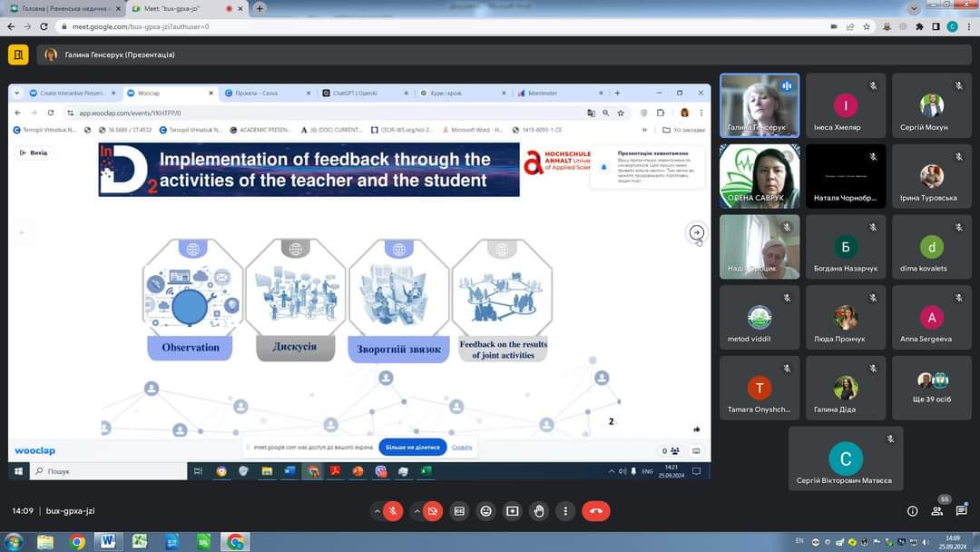The height and width of the screenshot is (552, 980).
Task: Unmute microphone in Meet controls
Action: click(393, 511)
